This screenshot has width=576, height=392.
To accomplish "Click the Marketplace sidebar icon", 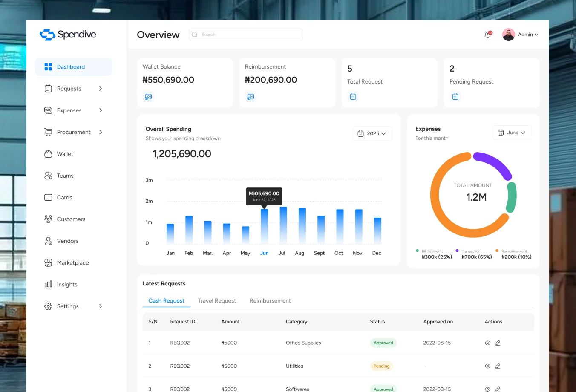I will [48, 263].
